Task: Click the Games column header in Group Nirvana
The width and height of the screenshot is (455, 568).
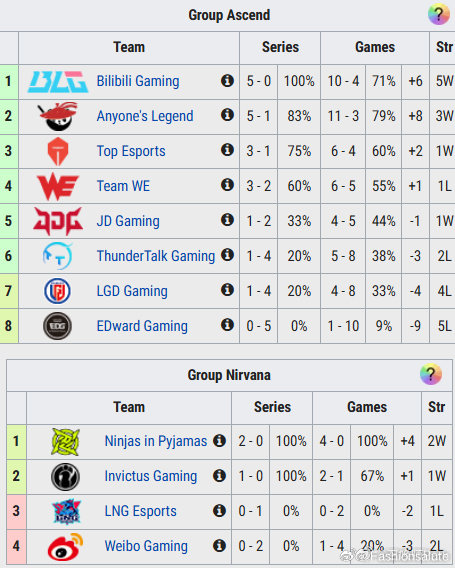Action: (367, 407)
